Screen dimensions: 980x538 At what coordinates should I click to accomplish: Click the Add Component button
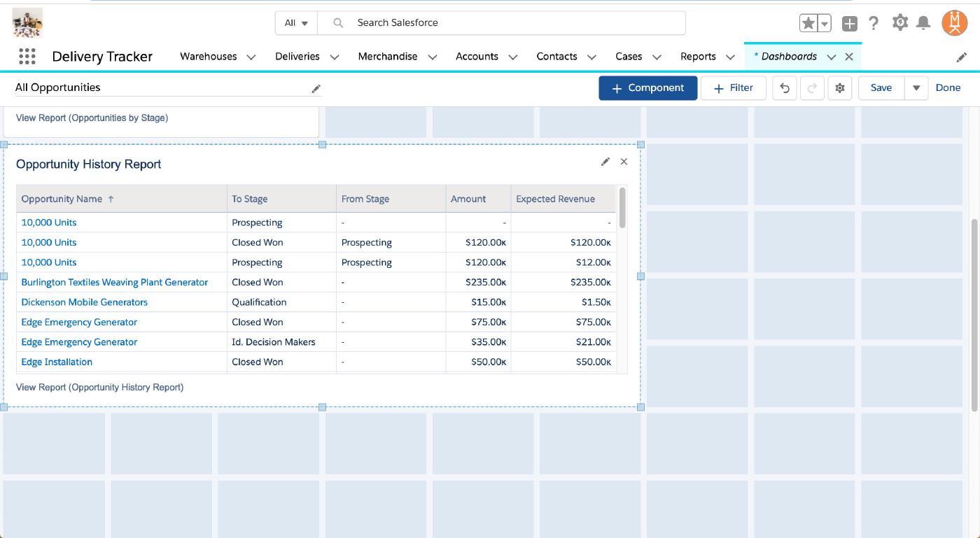point(647,88)
